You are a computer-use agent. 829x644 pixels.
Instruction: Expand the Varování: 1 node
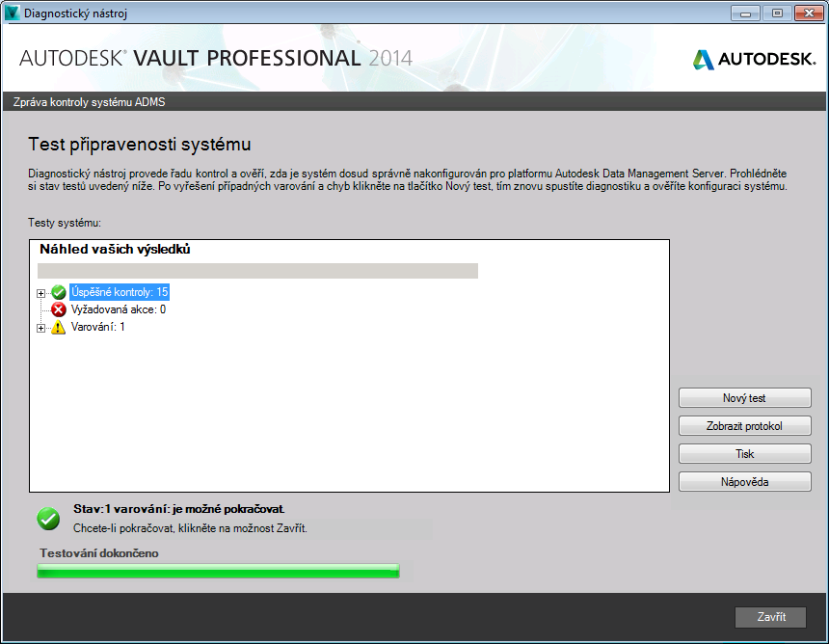click(x=40, y=328)
